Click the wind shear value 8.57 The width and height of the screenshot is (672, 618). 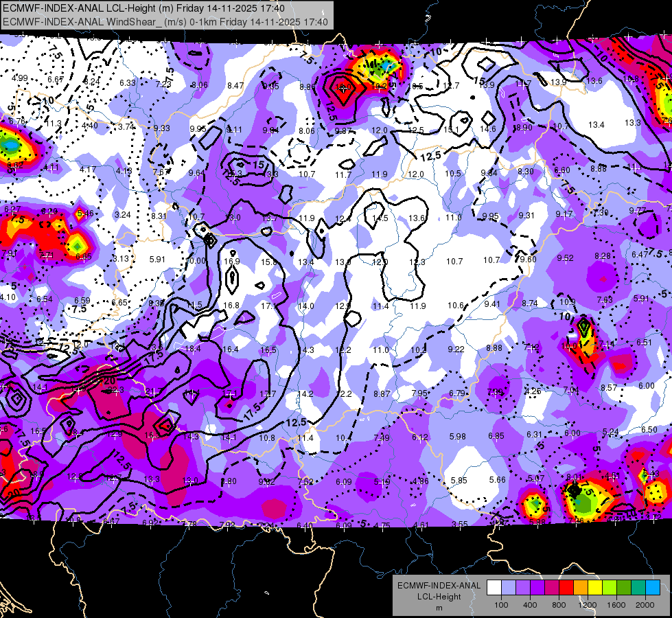tap(609, 388)
